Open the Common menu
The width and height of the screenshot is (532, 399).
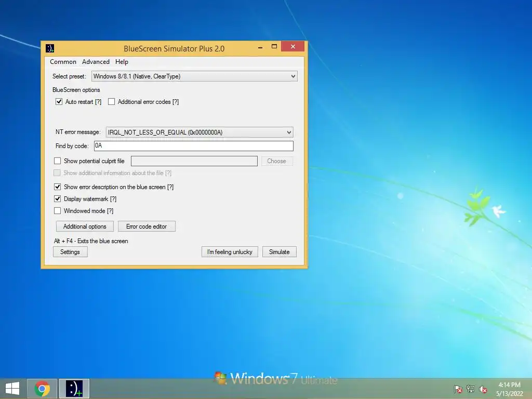[63, 62]
